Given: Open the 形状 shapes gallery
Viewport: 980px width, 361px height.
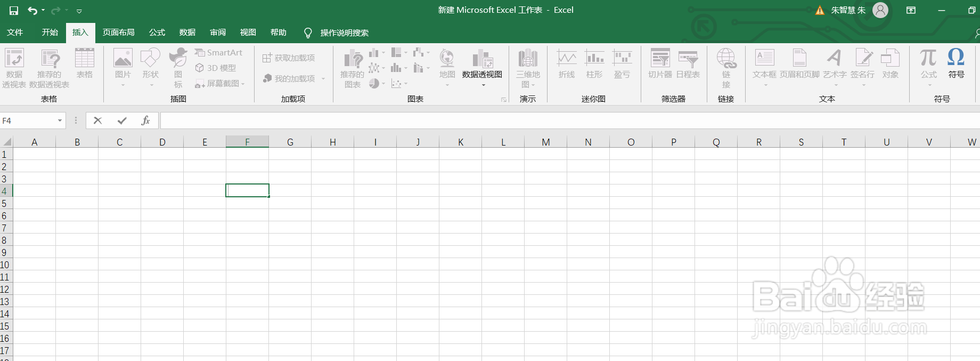Looking at the screenshot, I should 151,68.
